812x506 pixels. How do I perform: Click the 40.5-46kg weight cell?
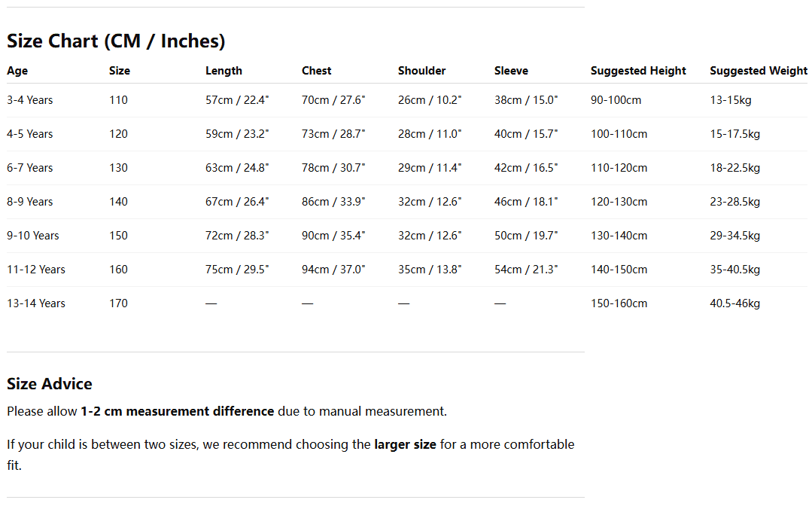point(734,303)
